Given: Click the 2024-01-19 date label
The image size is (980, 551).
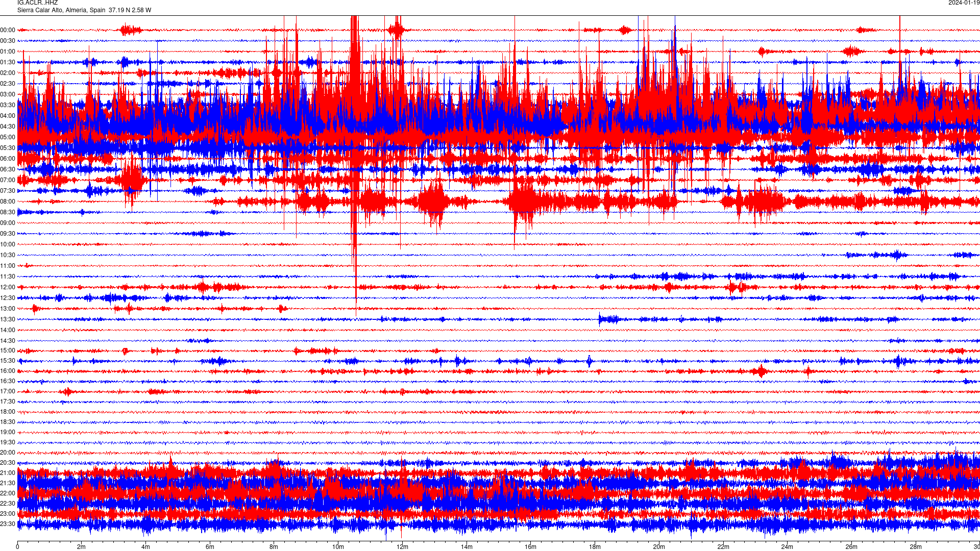Looking at the screenshot, I should [964, 3].
